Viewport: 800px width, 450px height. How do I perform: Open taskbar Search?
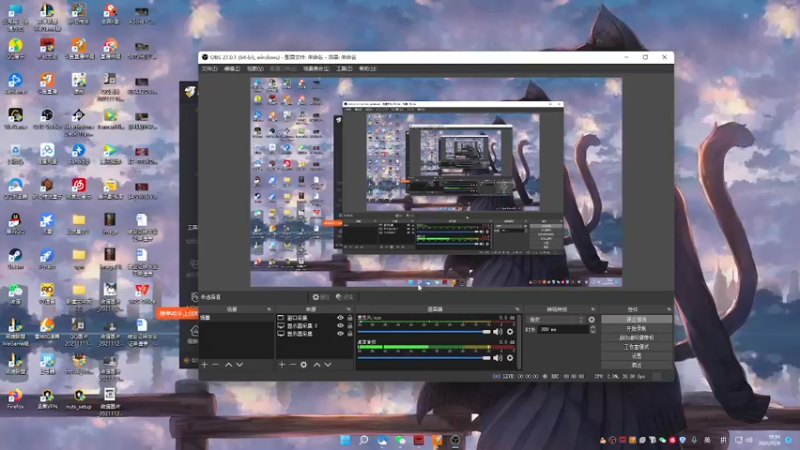(364, 440)
